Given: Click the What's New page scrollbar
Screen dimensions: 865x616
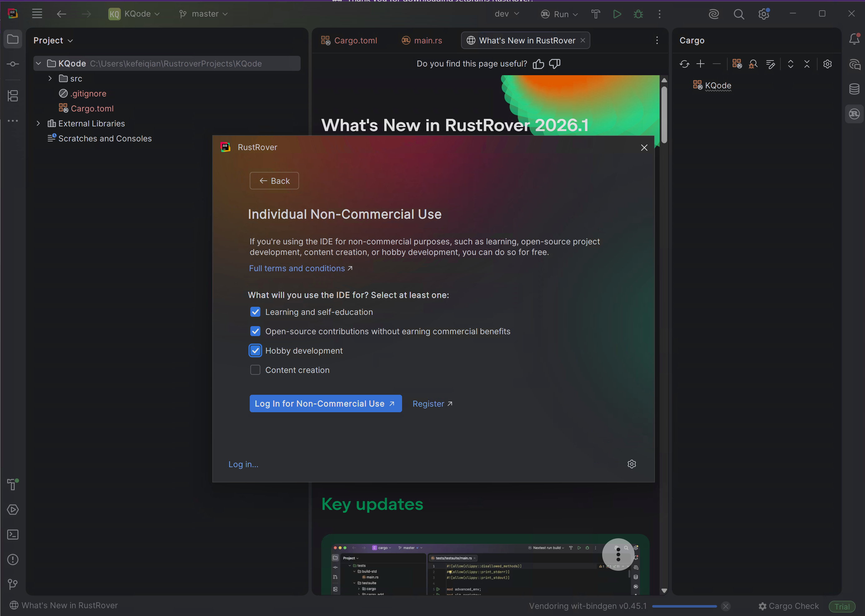Looking at the screenshot, I should point(664,115).
